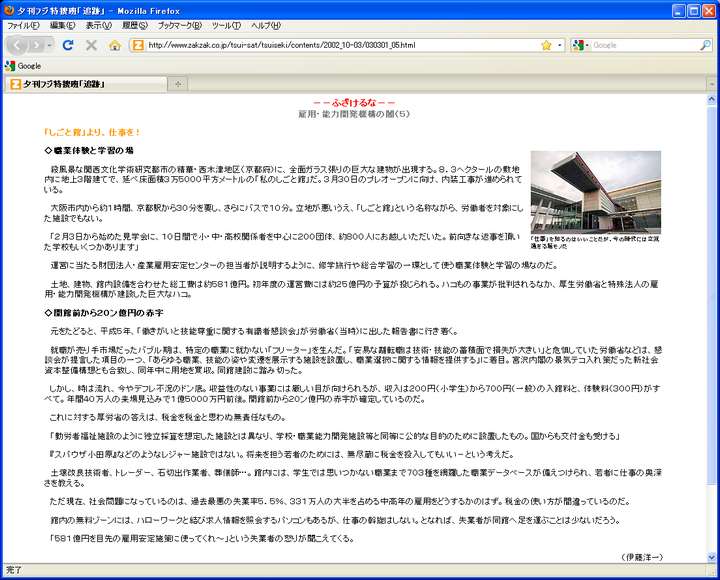Go to the home page icon
The height and width of the screenshot is (580, 720).
coord(114,45)
